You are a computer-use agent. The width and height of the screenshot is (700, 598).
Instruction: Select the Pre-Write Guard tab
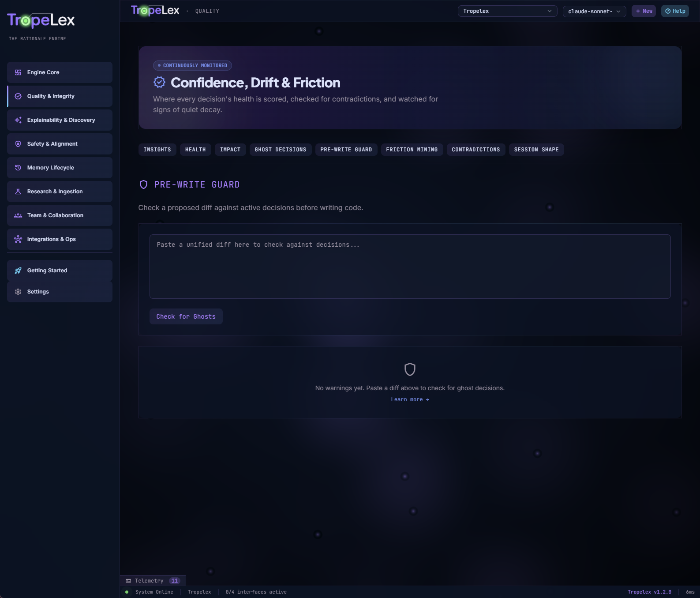pyautogui.click(x=346, y=150)
